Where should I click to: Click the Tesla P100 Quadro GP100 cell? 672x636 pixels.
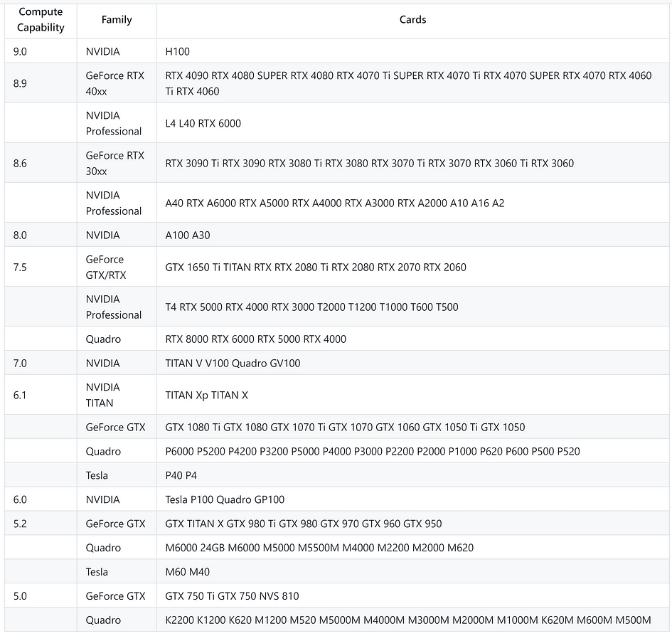coord(412,499)
